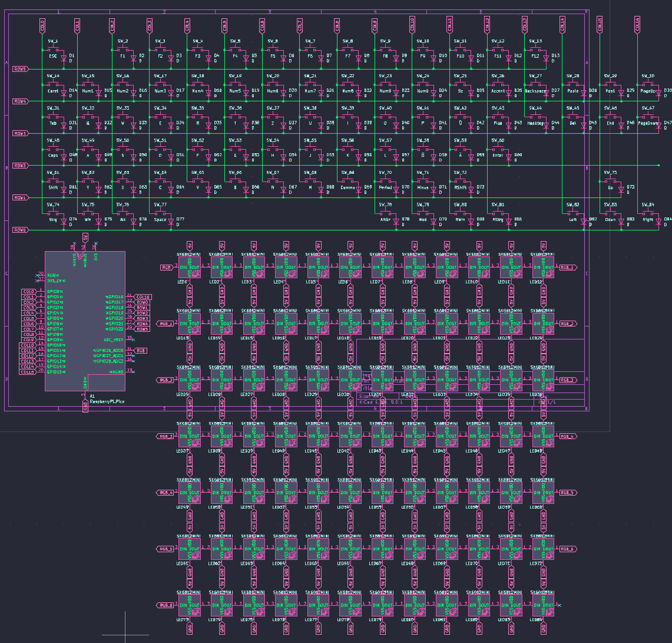
Task: Click the ROW3 global label on matrix
Action: (x=21, y=133)
